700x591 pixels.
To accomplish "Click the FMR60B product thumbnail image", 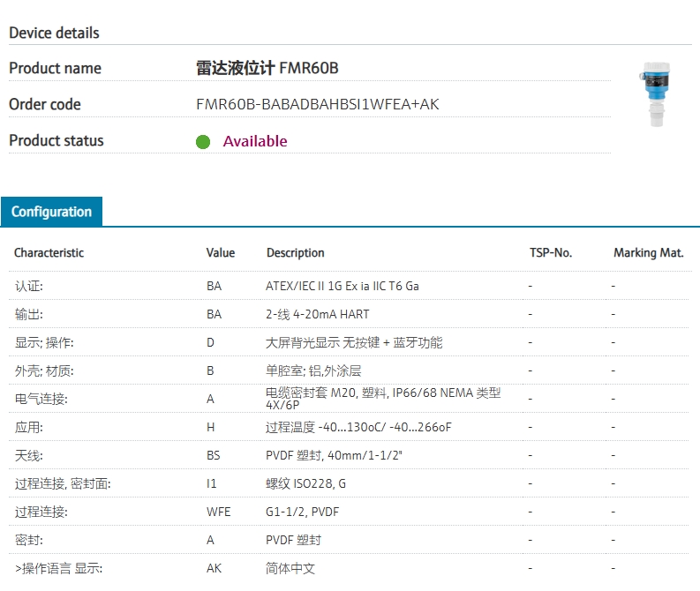I will coord(655,94).
